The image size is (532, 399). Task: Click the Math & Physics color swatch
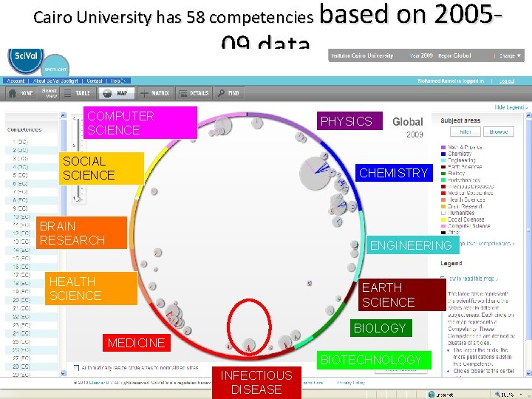pyautogui.click(x=443, y=147)
